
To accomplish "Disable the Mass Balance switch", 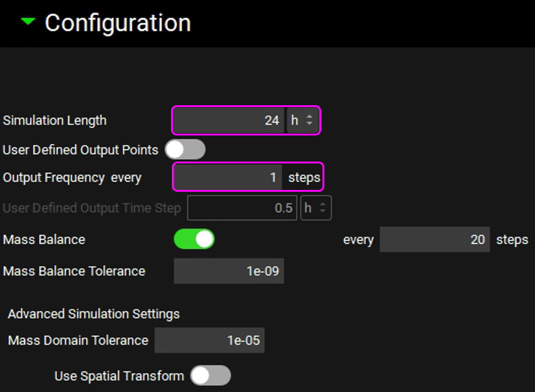I will point(194,239).
